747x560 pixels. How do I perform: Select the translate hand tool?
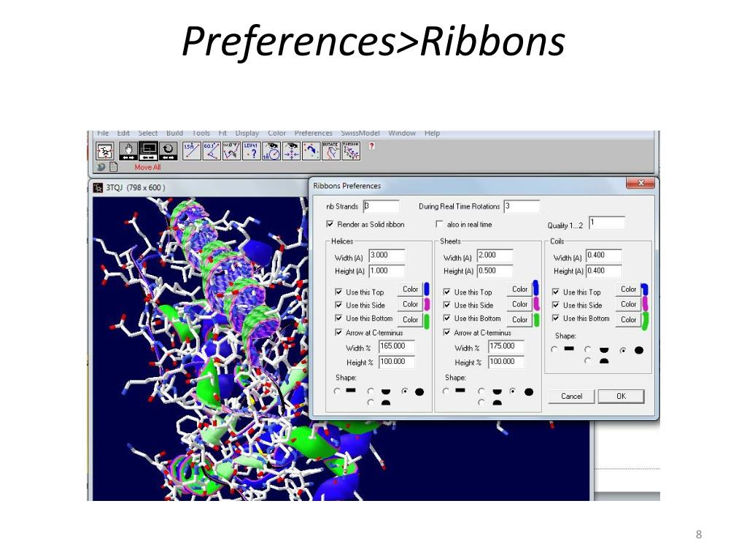click(x=128, y=151)
